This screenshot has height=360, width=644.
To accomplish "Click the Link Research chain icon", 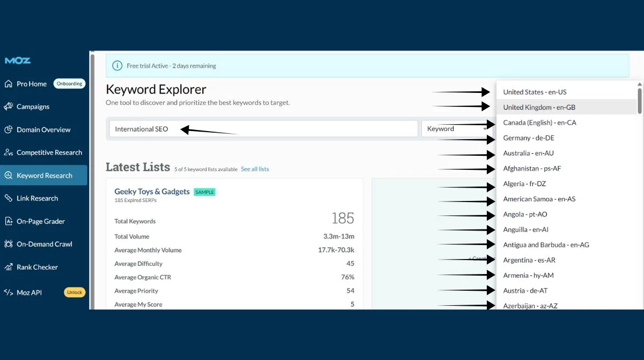I will click(8, 198).
